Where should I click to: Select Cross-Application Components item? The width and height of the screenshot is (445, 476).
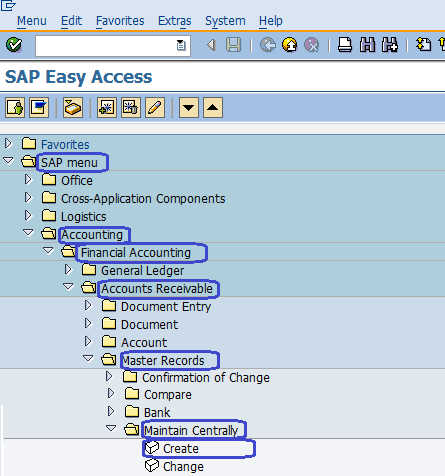[143, 199]
